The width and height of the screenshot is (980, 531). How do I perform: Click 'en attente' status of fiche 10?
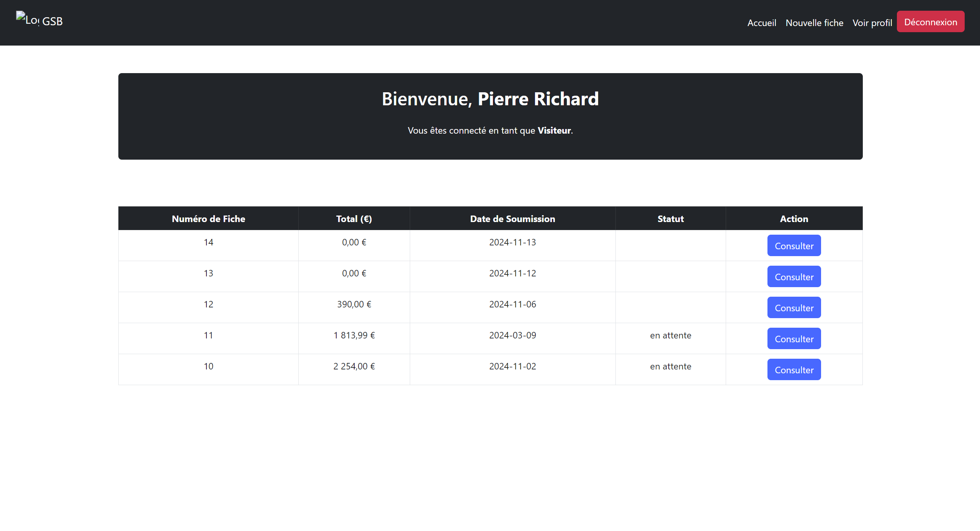click(x=671, y=366)
